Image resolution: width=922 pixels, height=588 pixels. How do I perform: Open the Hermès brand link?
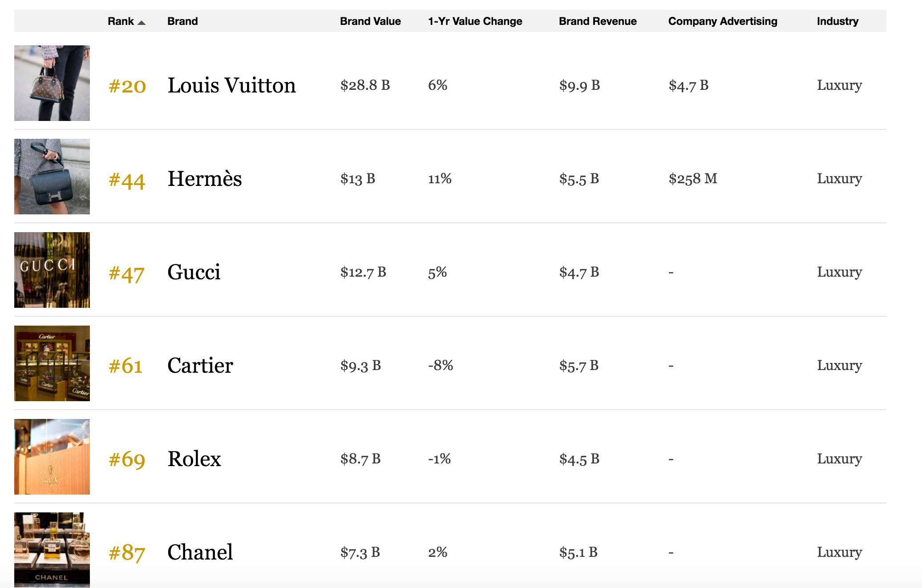(205, 179)
